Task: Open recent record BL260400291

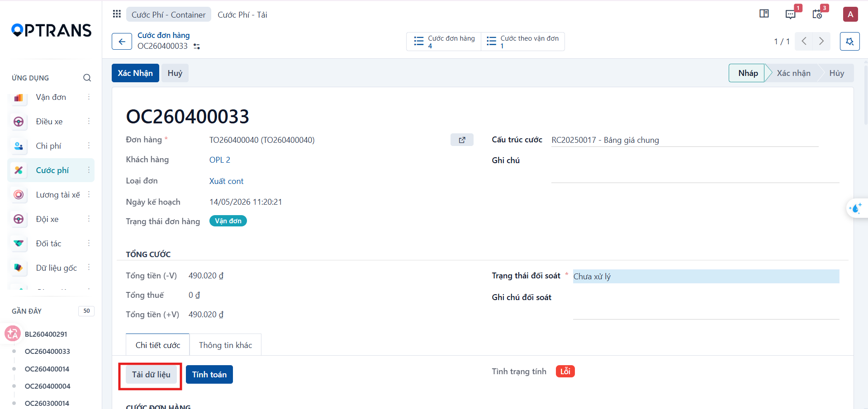Action: click(46, 334)
